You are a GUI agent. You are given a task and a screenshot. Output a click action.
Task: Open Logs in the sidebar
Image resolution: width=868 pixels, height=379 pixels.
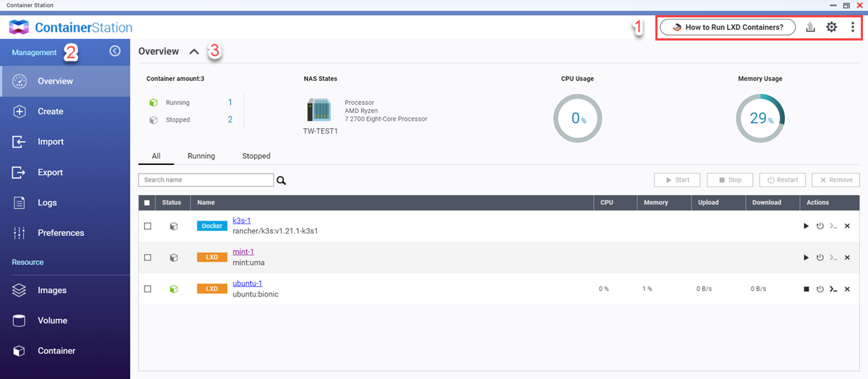pos(65,203)
